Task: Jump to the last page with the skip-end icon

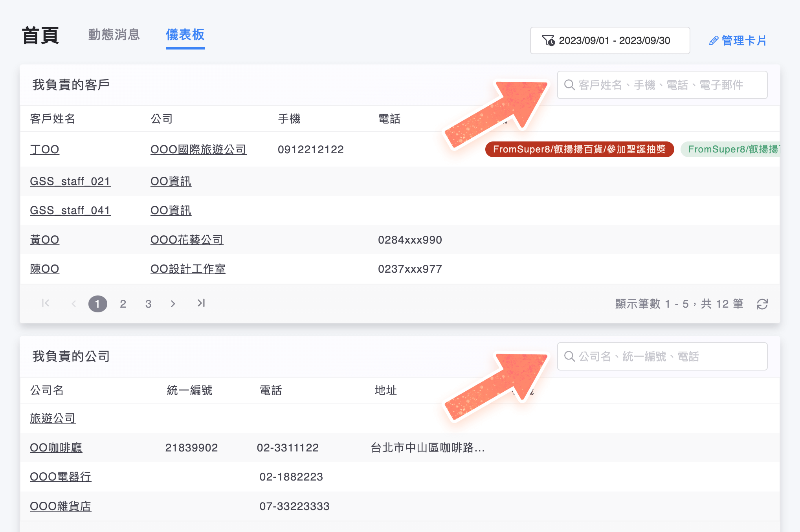Action: [201, 303]
